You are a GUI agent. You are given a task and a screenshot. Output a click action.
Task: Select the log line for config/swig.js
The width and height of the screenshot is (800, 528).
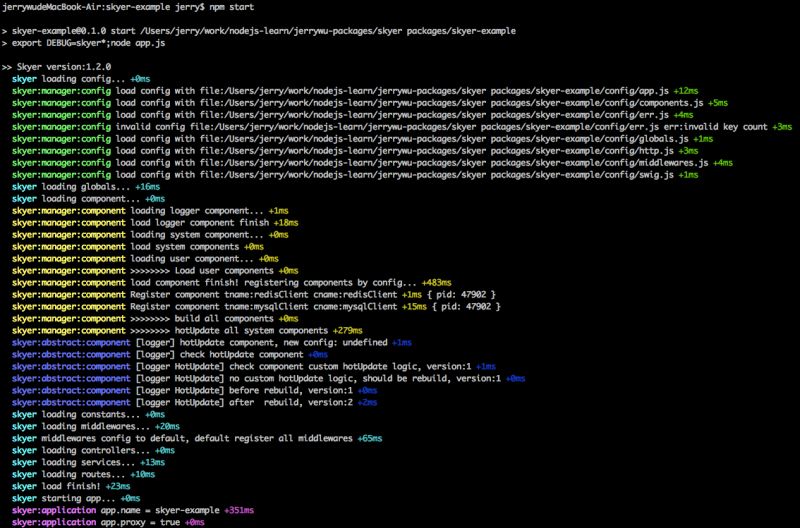(x=355, y=175)
